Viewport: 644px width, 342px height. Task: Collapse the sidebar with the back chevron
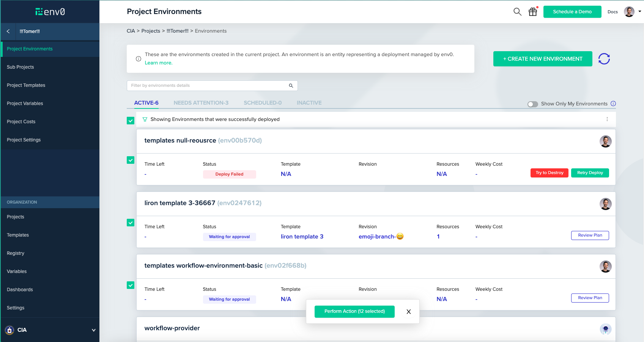pos(8,31)
